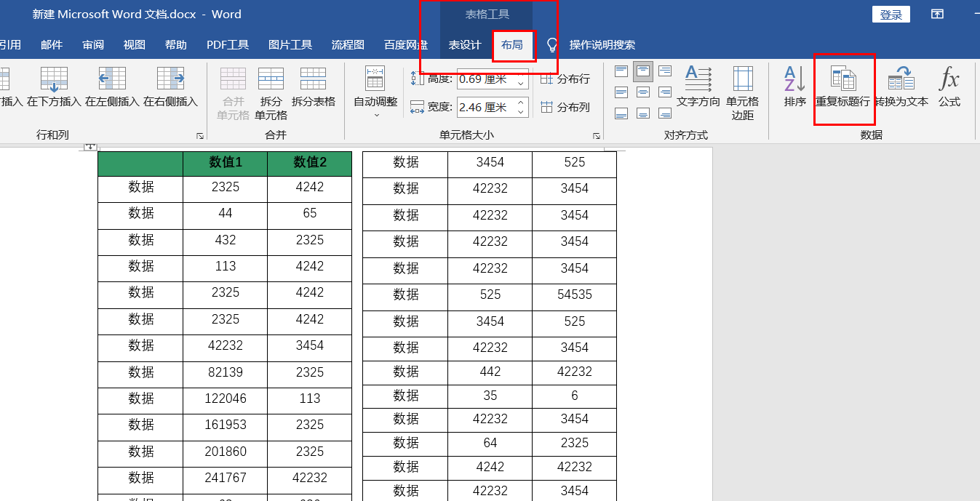Click the 在下方插入 (Insert Below) icon
Viewport: 980px width, 501px height.
point(55,86)
